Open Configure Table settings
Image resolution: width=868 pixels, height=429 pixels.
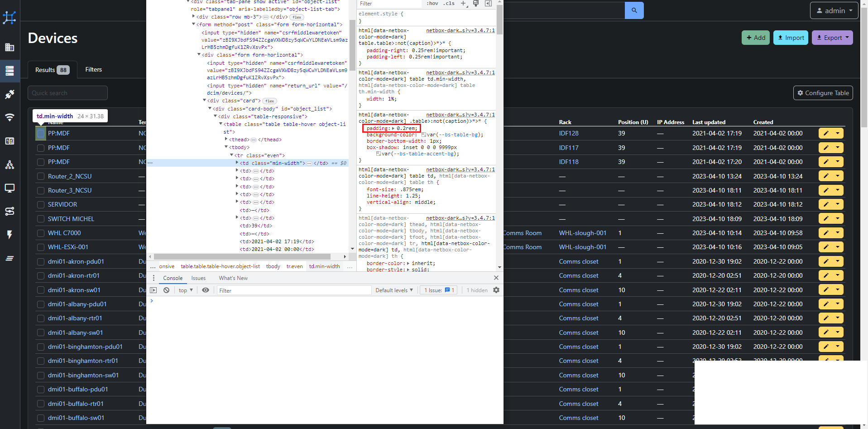[823, 93]
